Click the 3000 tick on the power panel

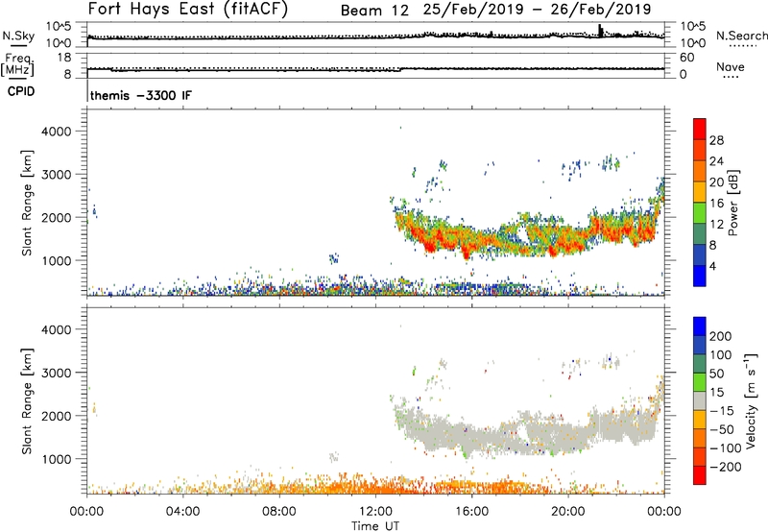(x=57, y=175)
